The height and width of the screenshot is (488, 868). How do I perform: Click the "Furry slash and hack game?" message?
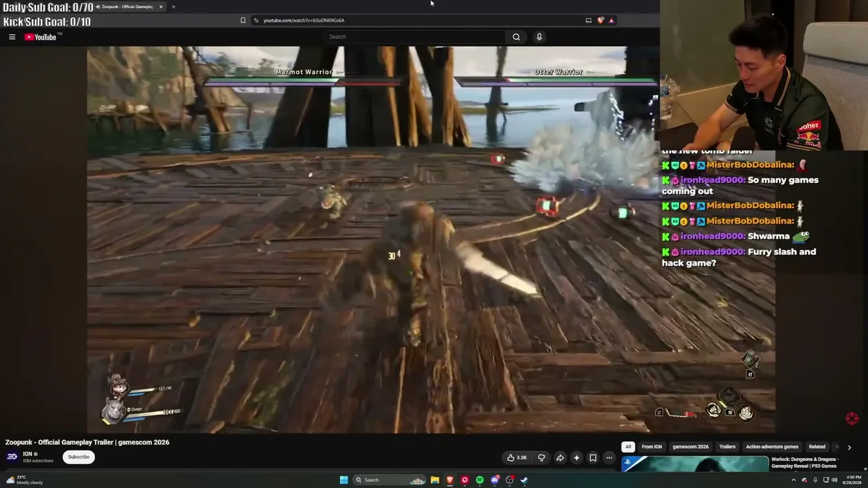[x=739, y=258]
